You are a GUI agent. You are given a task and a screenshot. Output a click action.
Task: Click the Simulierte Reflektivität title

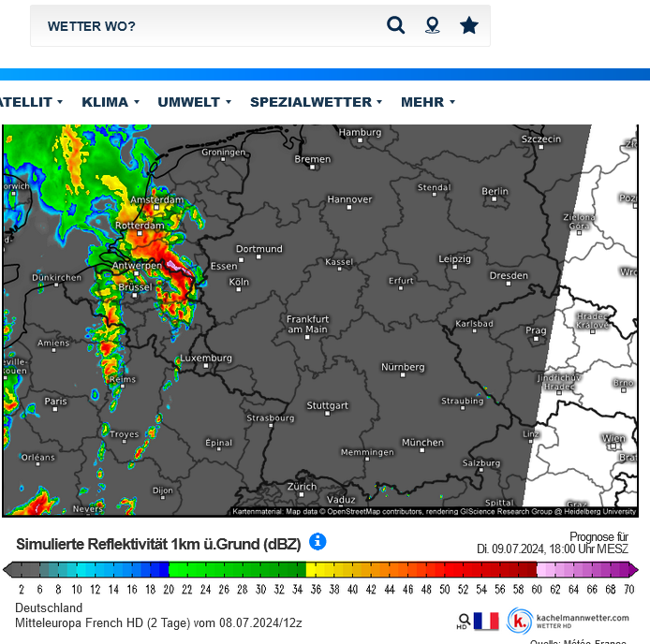point(158,544)
